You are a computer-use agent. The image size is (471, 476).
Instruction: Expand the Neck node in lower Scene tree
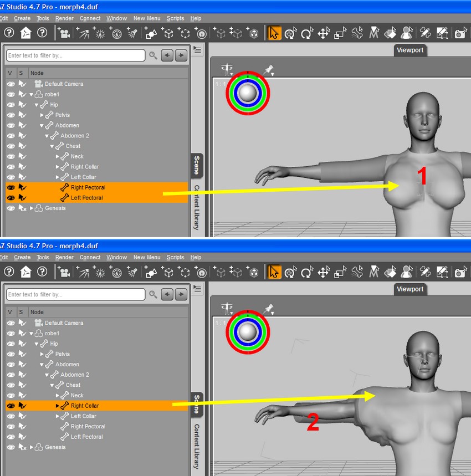(x=58, y=395)
